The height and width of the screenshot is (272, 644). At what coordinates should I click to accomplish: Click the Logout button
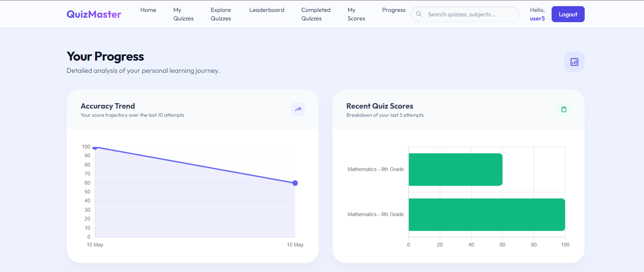pos(568,14)
